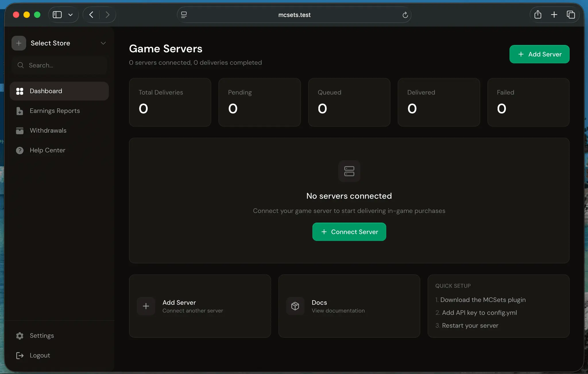The width and height of the screenshot is (588, 374).
Task: Click 'Restart your server' step
Action: click(x=470, y=325)
